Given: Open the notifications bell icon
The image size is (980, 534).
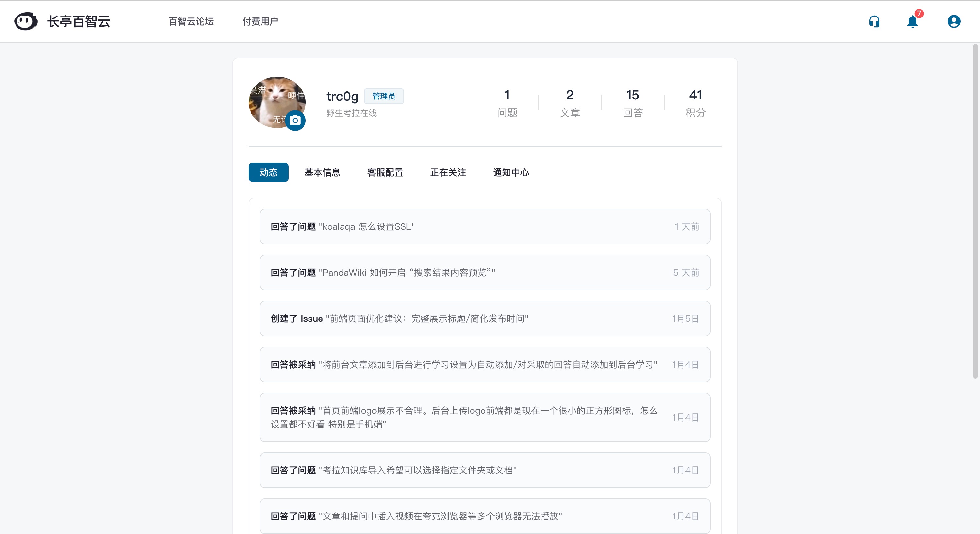Looking at the screenshot, I should coord(912,21).
